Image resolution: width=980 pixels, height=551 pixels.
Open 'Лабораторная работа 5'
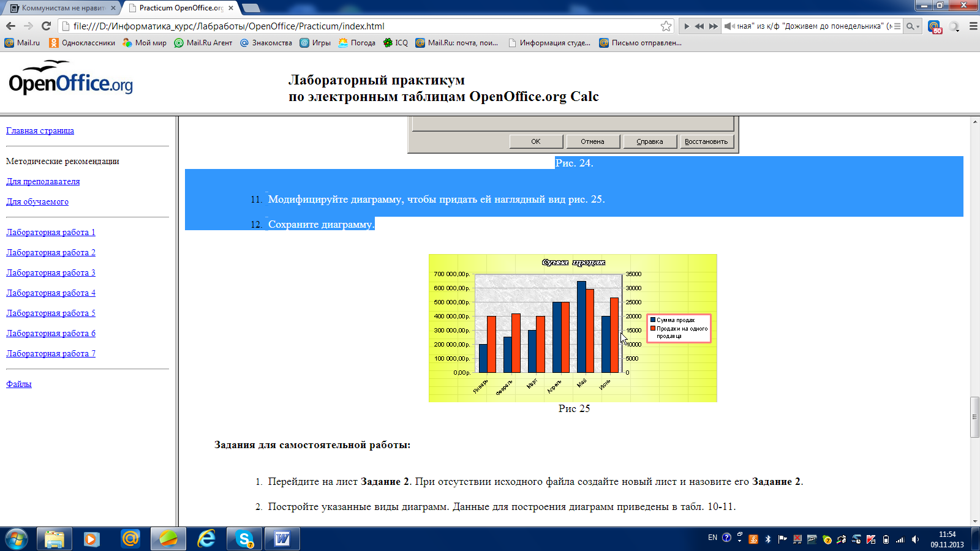tap(51, 313)
